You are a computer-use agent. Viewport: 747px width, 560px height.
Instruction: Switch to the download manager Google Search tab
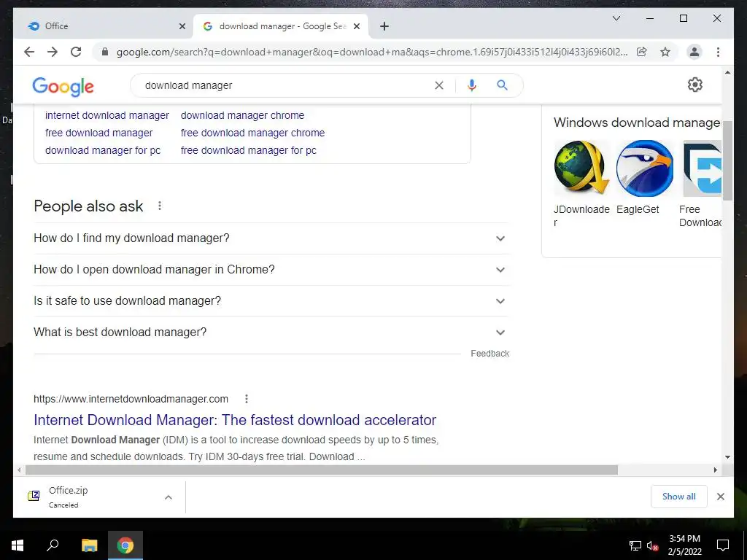point(280,26)
